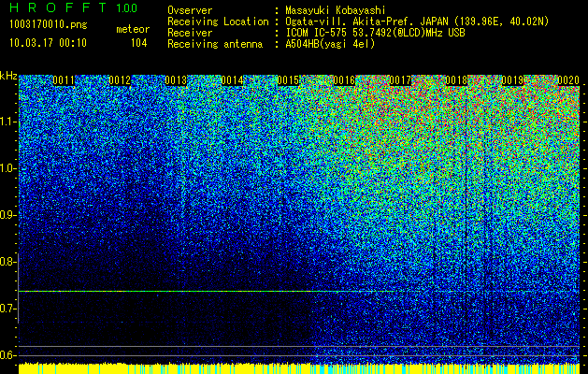Click the yellow signal level bar strip
The width and height of the screenshot is (588, 374).
(x=299, y=368)
